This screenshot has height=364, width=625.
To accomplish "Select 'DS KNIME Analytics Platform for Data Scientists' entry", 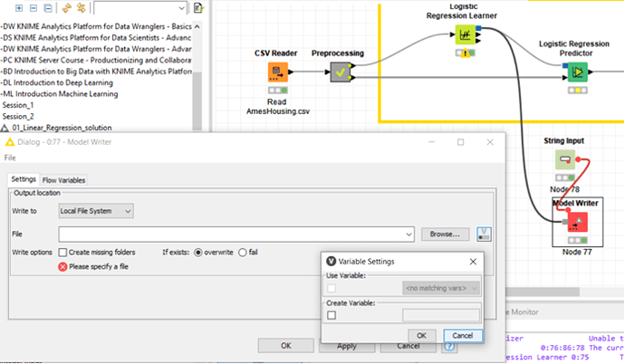I will (96, 38).
